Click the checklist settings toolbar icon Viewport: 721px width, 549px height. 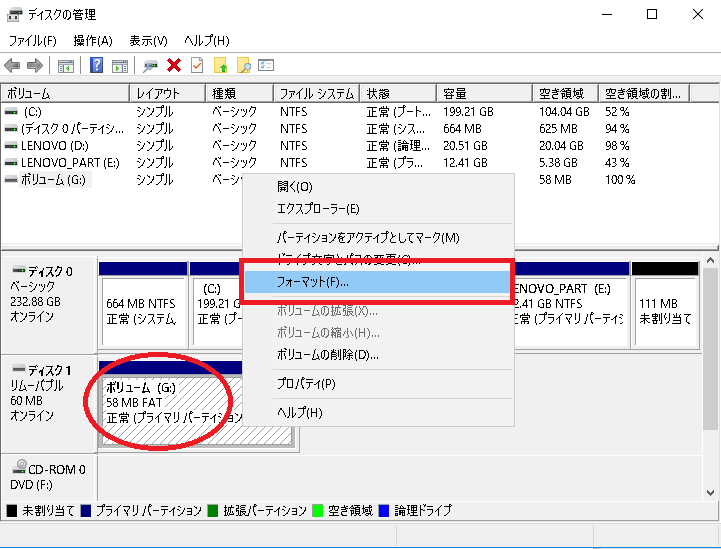tap(266, 65)
